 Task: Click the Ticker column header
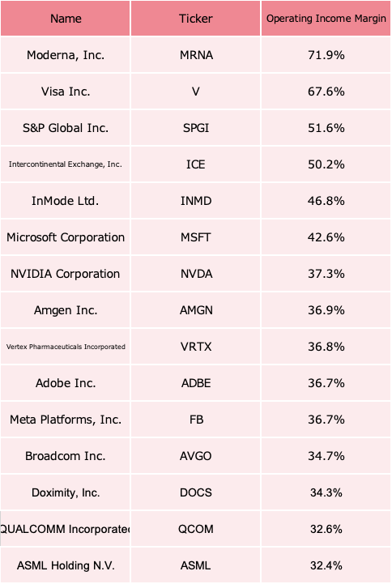[195, 19]
